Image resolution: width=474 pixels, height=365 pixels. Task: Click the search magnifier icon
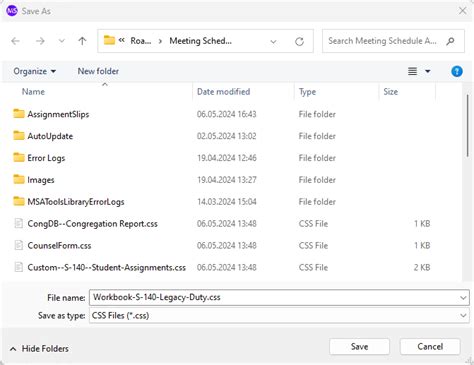coord(450,41)
